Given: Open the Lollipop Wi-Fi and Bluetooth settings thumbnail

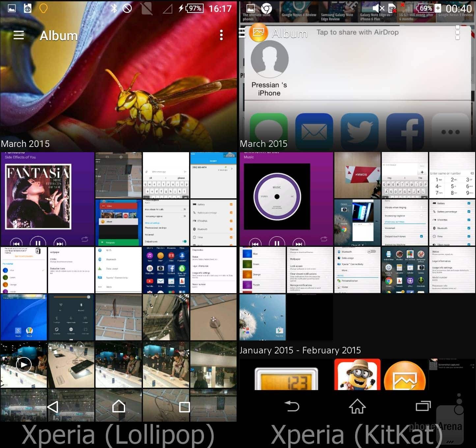Looking at the screenshot, I should [119, 270].
